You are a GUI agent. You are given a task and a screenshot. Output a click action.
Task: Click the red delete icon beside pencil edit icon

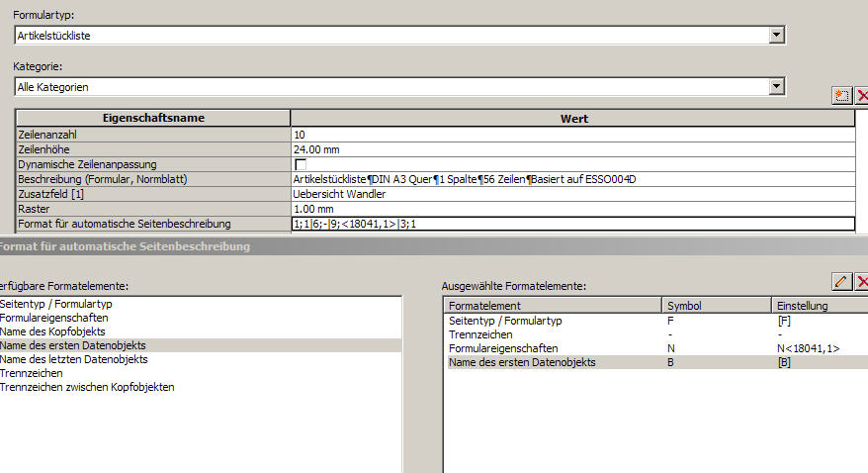861,281
